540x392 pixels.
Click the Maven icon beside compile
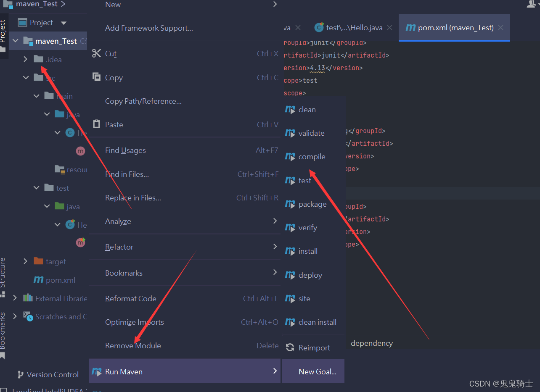290,157
